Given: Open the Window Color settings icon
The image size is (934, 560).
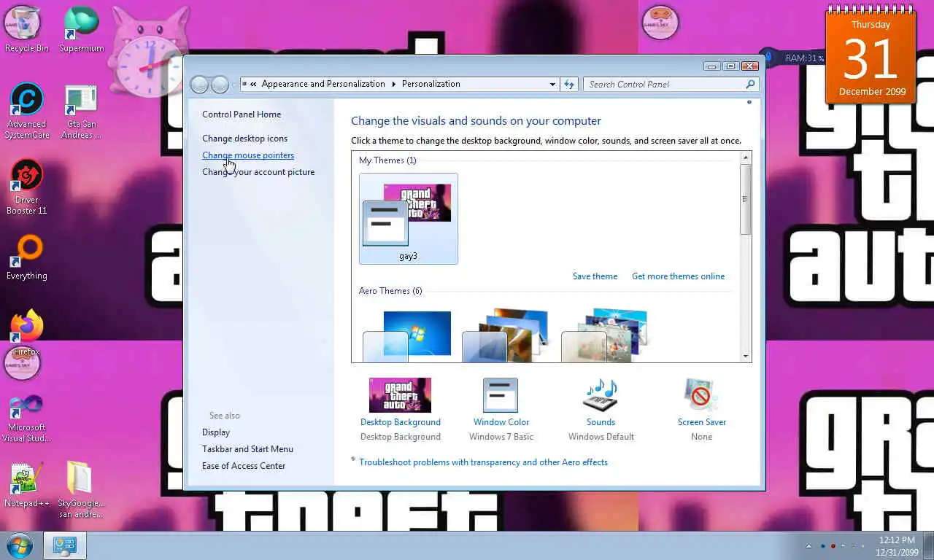Looking at the screenshot, I should [501, 394].
